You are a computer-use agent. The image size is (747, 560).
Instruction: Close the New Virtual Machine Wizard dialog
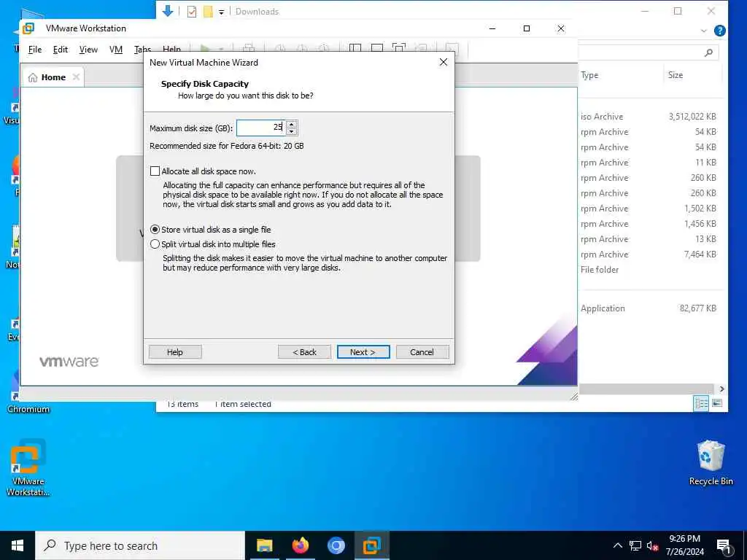coord(443,63)
